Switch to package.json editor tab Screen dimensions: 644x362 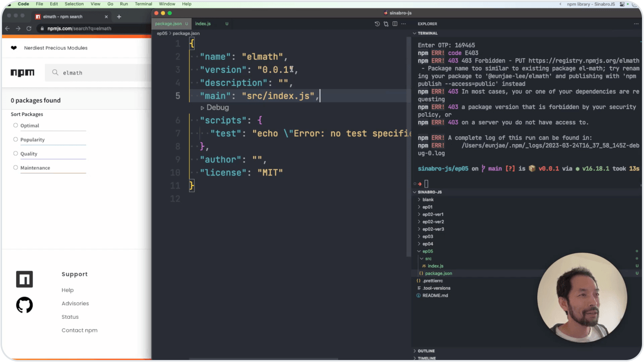tap(172, 24)
